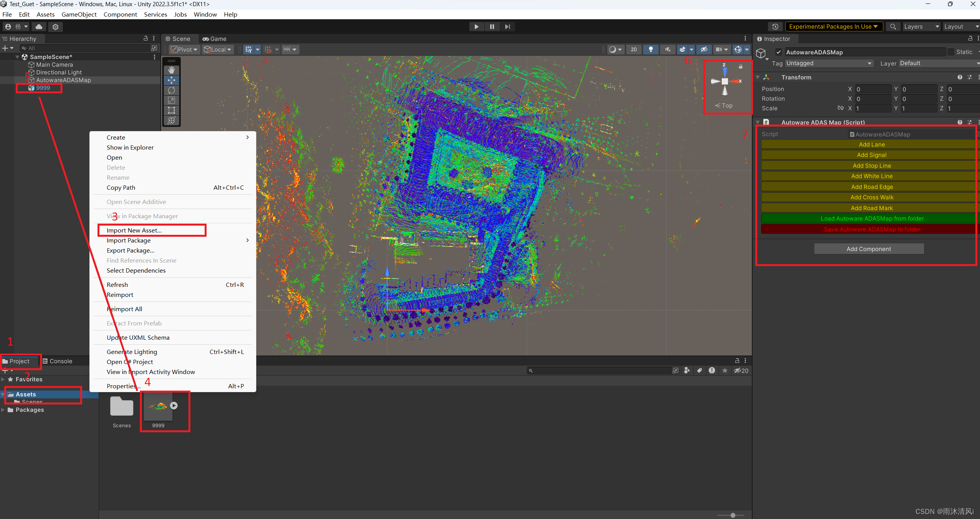Open Unity cloud services icon
The width and height of the screenshot is (980, 519).
[x=39, y=27]
